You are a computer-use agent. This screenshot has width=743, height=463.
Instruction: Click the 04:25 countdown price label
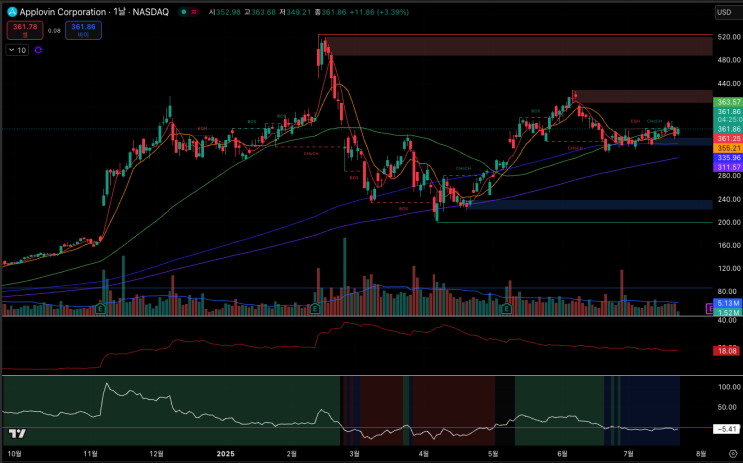pos(728,120)
